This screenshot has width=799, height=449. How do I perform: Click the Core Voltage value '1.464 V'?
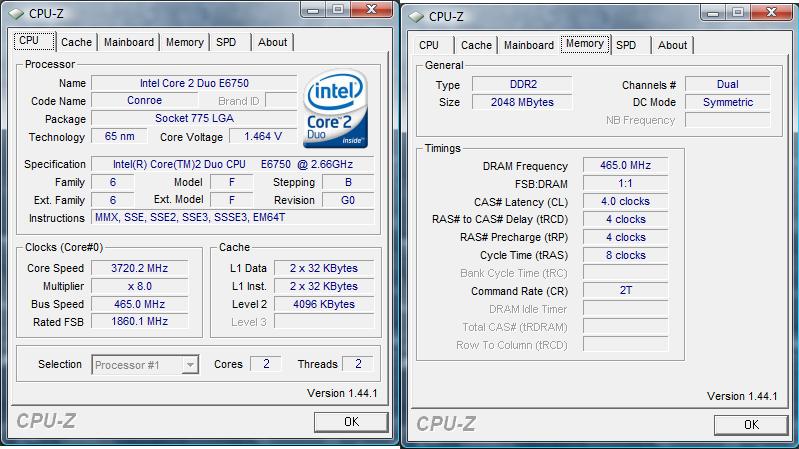tap(263, 136)
